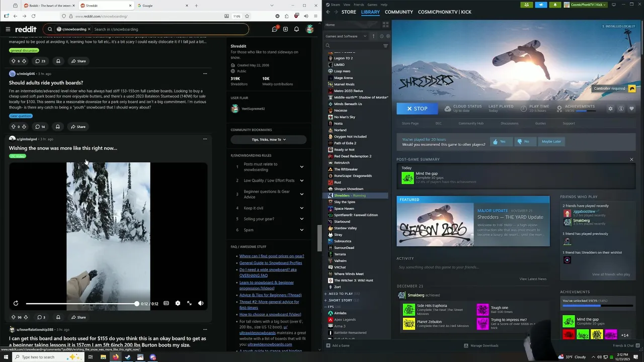Toggle closed captions on the video player
This screenshot has width=644, height=362.
click(166, 303)
